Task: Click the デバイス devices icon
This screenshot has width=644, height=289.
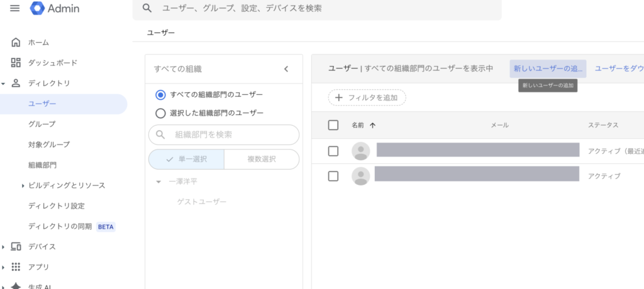Action: 16,246
